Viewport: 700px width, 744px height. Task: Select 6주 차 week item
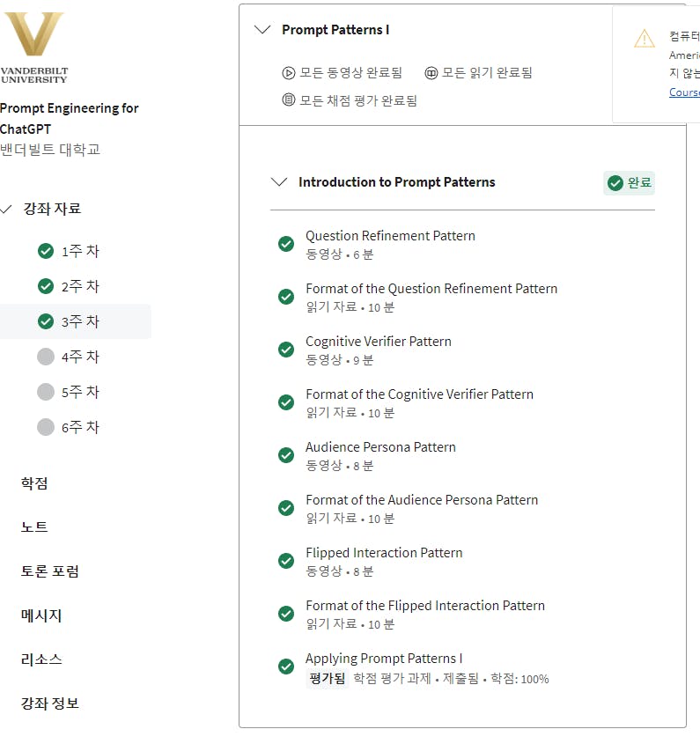click(80, 427)
